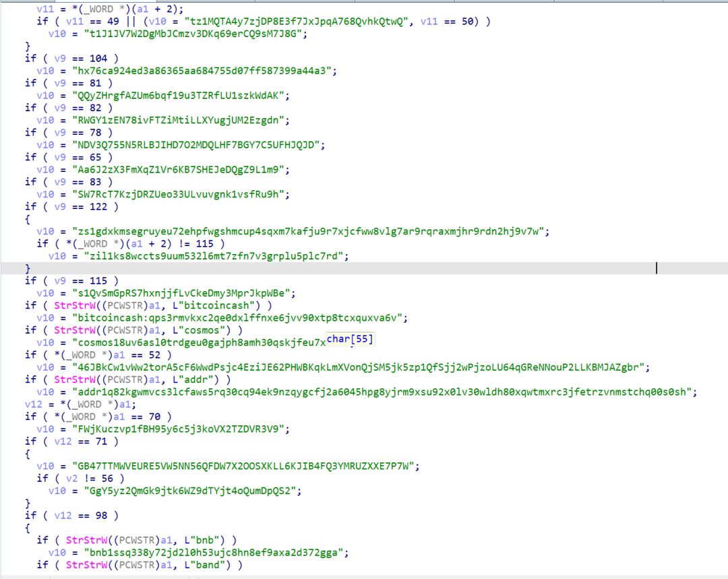Click the string starting "NDV3Q755N5RLBJIHD"
Screen dimensions: 728x579
(x=197, y=145)
